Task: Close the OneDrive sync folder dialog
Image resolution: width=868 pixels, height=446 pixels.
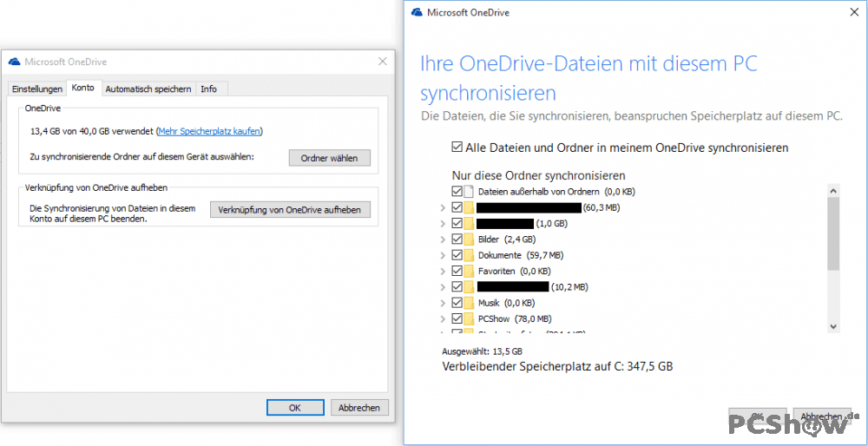Action: point(855,11)
